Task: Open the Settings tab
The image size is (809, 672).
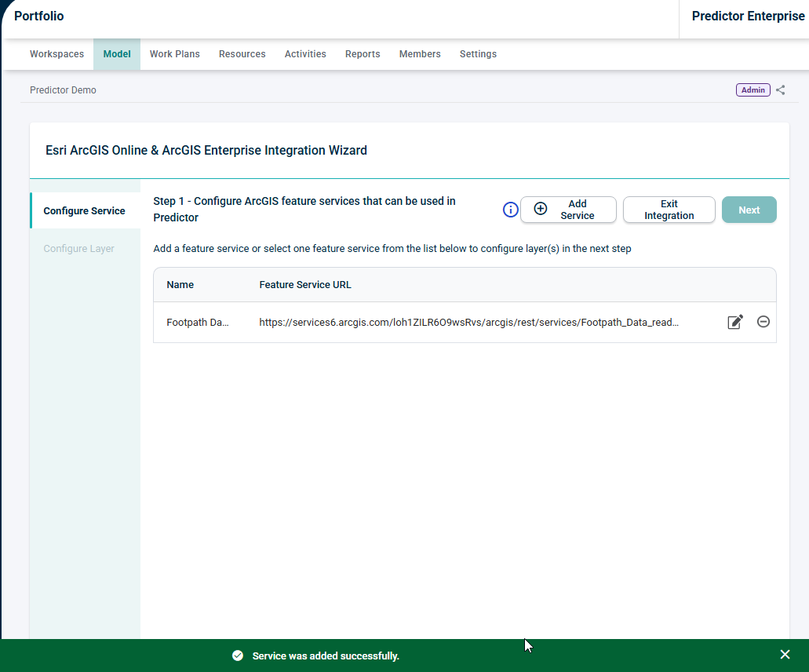Action: tap(478, 54)
